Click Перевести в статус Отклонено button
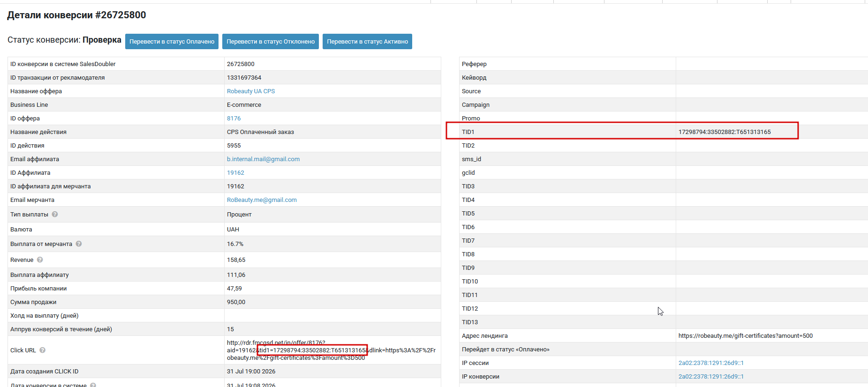868x387 pixels. pos(271,41)
